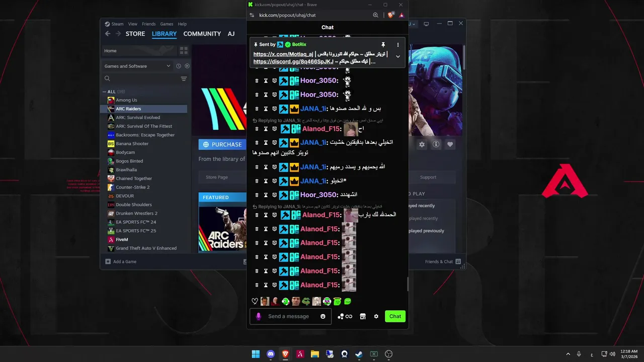Click the PURCHASE button for ARC Raiders
This screenshot has width=644, height=362.
click(221, 144)
